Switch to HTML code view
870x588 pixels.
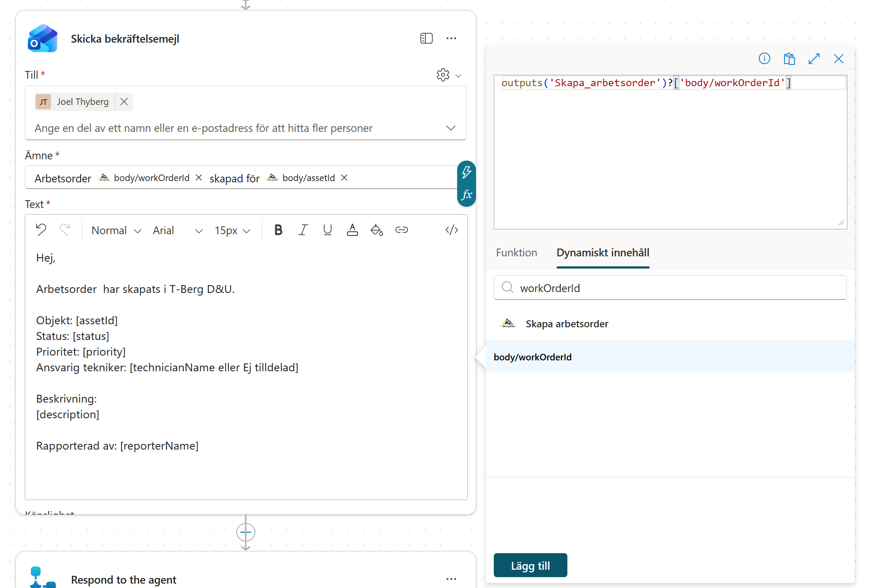(x=452, y=230)
